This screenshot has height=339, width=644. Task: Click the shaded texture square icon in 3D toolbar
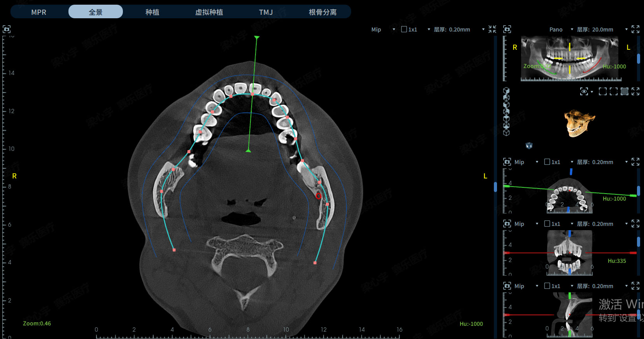coord(625,91)
